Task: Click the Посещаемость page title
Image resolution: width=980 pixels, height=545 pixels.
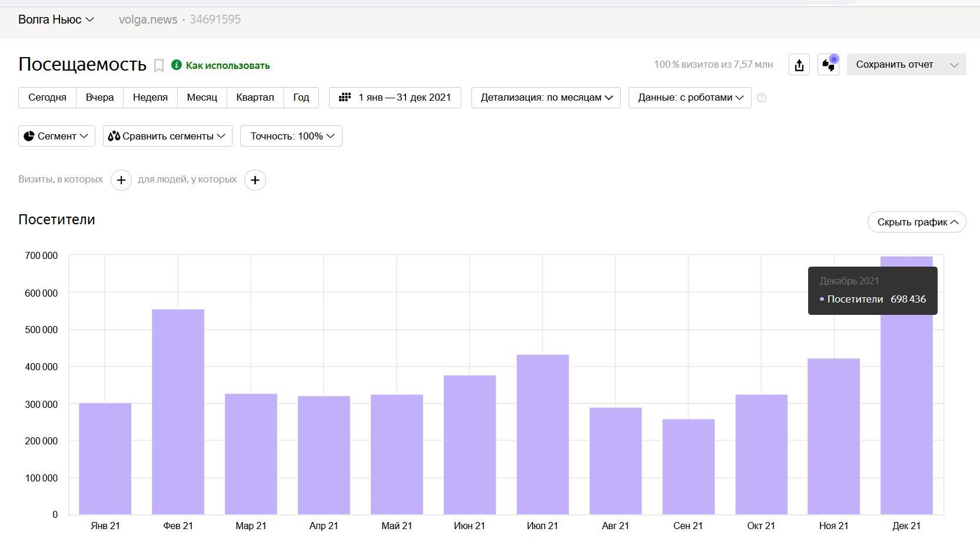Action: [x=82, y=64]
